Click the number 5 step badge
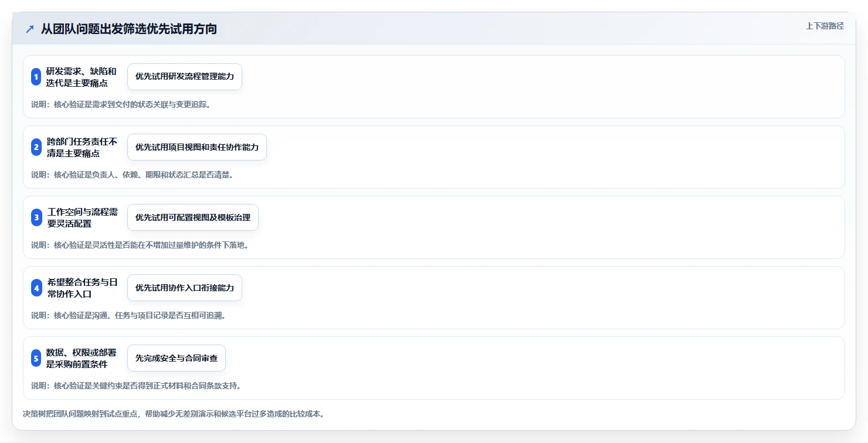This screenshot has width=868, height=443. 36,358
